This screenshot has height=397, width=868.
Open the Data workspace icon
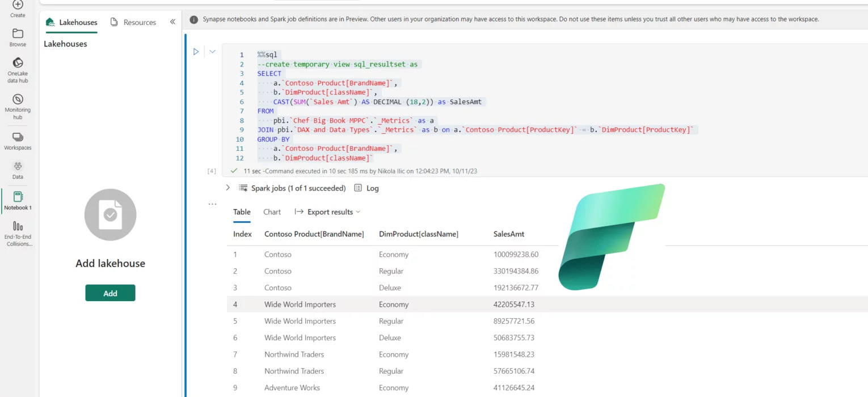click(x=18, y=170)
